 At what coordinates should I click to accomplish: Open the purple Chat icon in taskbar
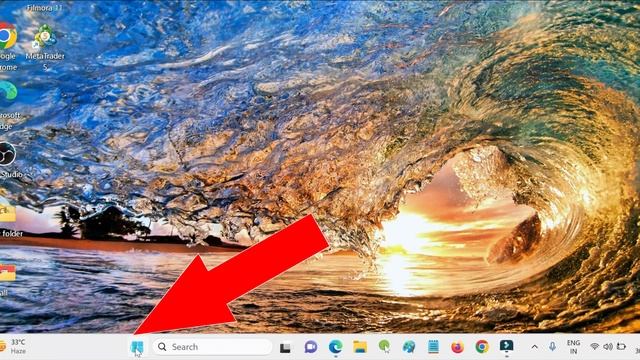(311, 347)
